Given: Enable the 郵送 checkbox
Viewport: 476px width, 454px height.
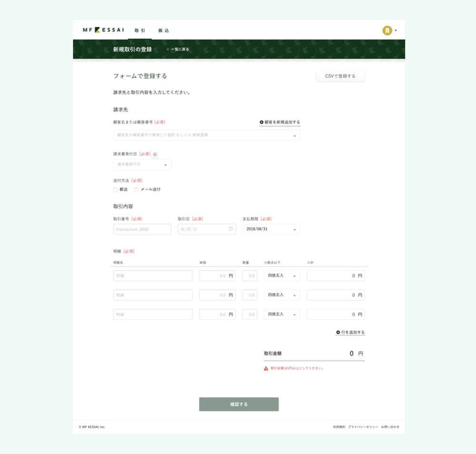Looking at the screenshot, I should [x=115, y=190].
